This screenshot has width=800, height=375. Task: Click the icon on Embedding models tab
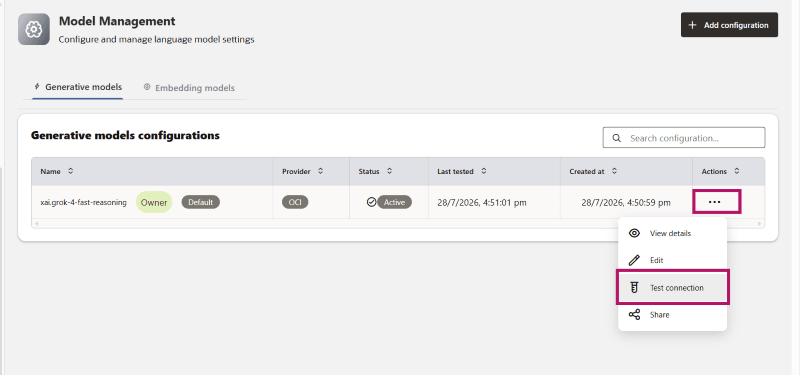147,87
